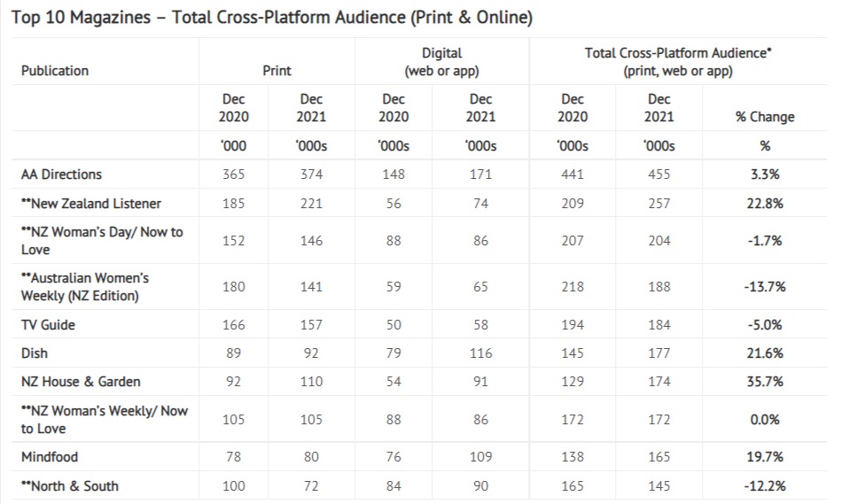Select the '21.6%' change for Dish
This screenshot has width=841, height=504.
tap(765, 353)
